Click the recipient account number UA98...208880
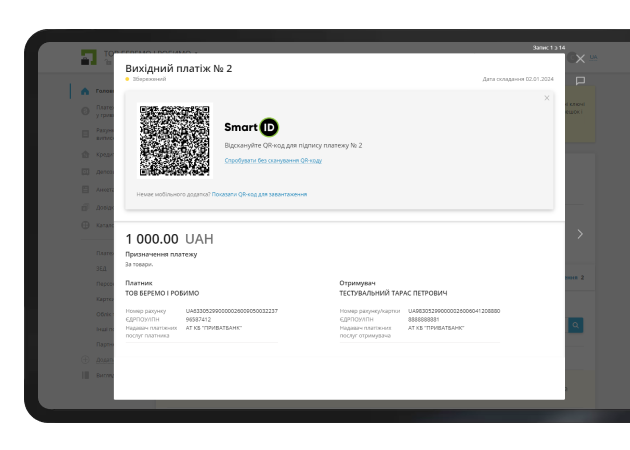630x450 pixels. point(454,311)
